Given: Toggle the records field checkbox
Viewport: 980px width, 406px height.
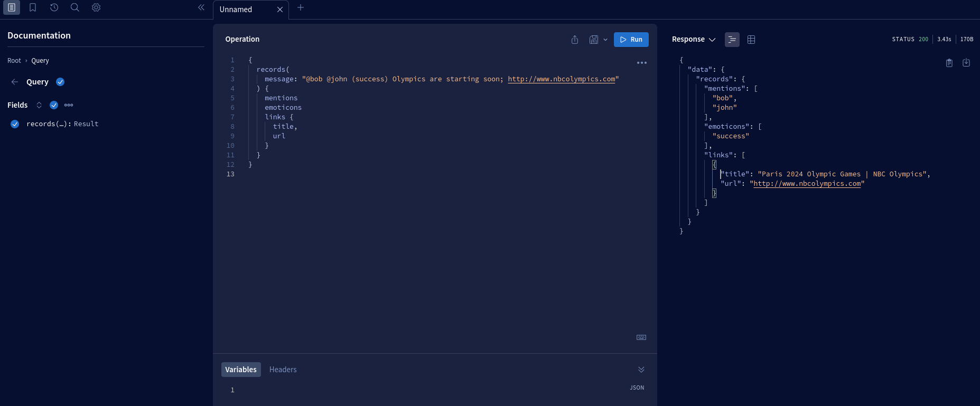Looking at the screenshot, I should (15, 124).
